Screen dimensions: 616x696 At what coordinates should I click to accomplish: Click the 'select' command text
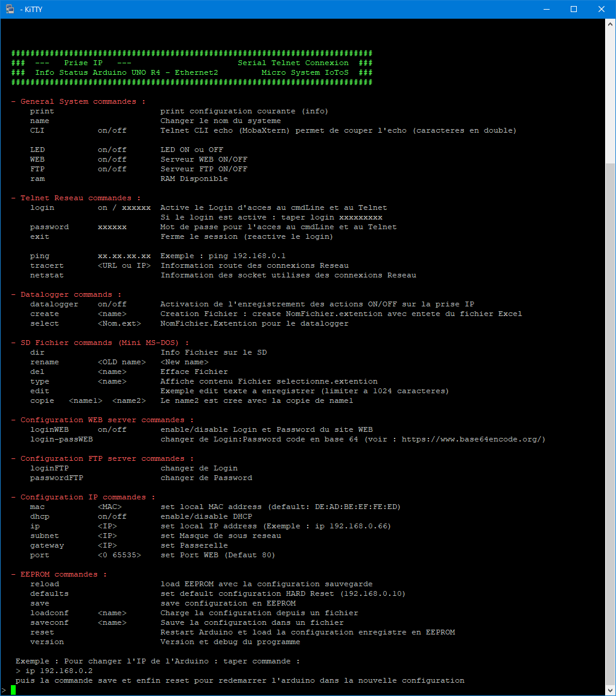(45, 324)
